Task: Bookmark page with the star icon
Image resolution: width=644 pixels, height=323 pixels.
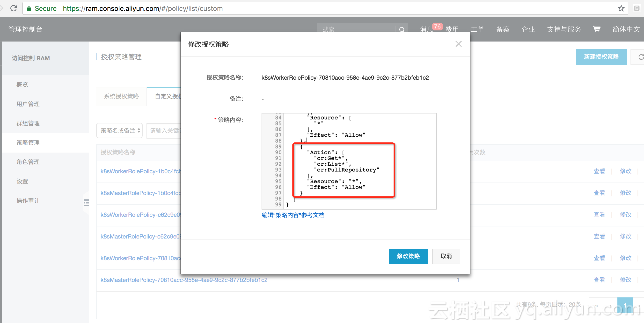Action: click(x=621, y=8)
